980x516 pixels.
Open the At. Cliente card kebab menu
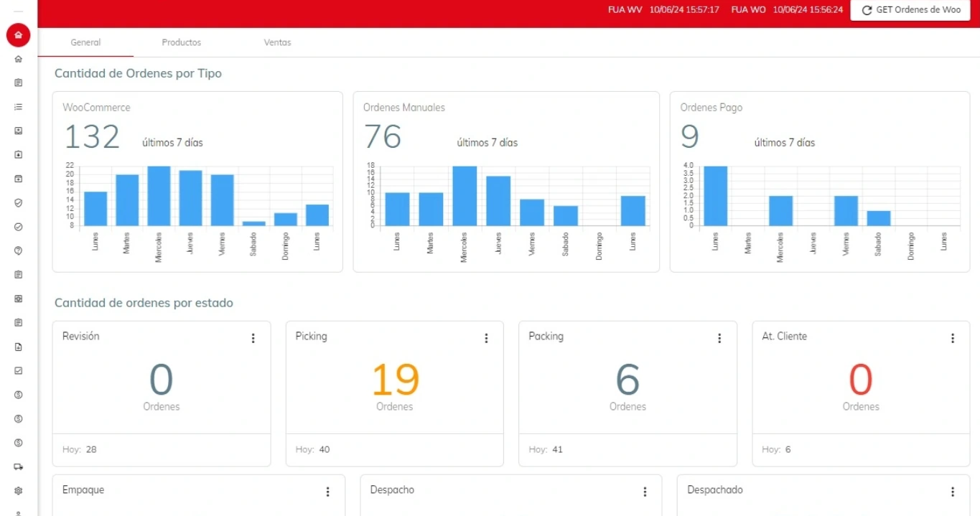(x=953, y=337)
